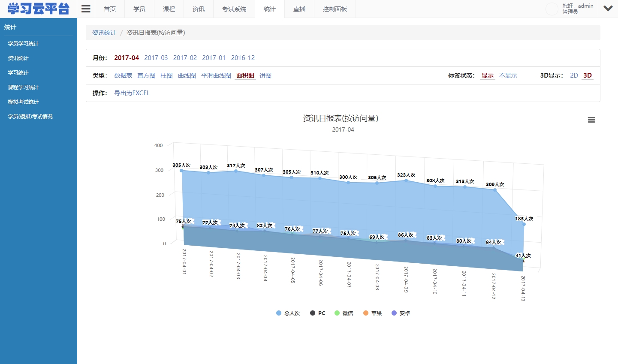
Task: Select the 2017-03 month
Action: [156, 57]
